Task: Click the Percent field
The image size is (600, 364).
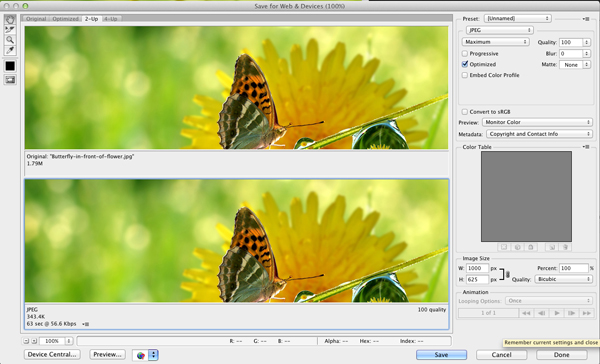Action: 574,268
